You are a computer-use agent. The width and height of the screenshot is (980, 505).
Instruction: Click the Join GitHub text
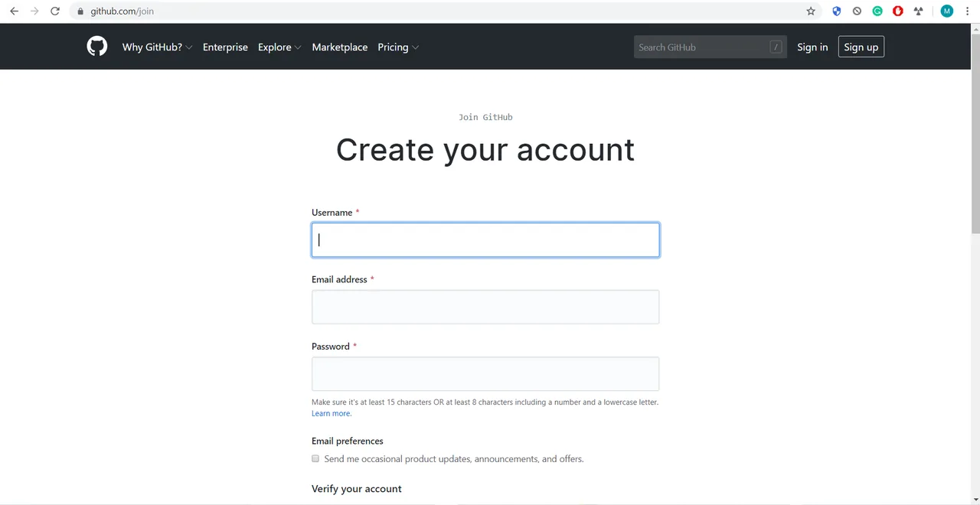pos(485,117)
